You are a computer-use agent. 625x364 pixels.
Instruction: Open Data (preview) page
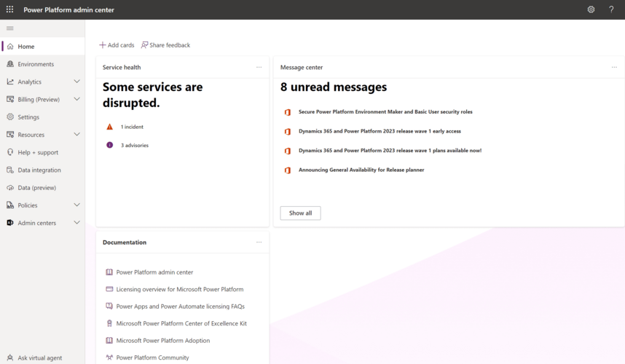point(43,188)
